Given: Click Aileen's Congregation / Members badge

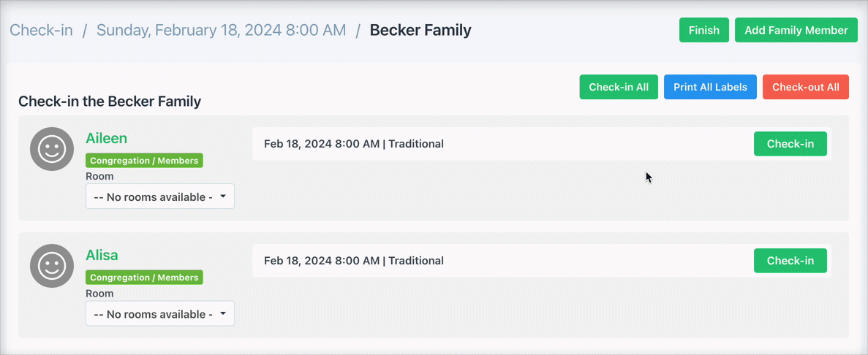Looking at the screenshot, I should tap(144, 161).
